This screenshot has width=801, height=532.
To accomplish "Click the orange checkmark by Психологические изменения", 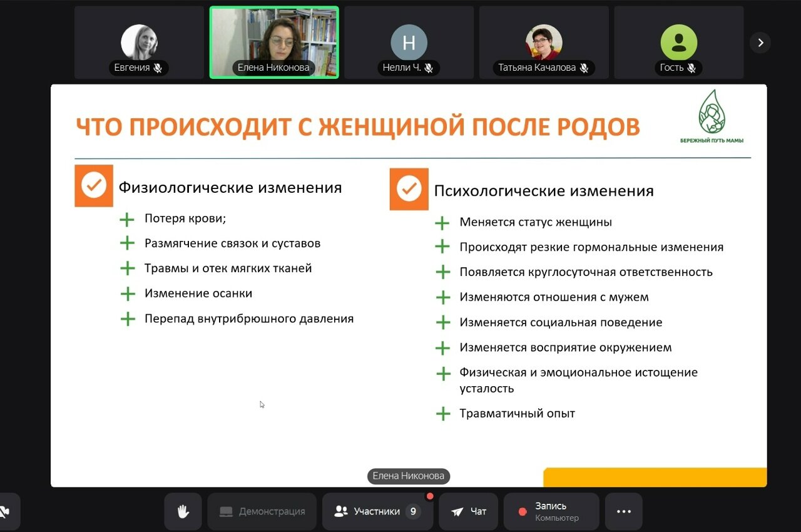I will [x=409, y=188].
